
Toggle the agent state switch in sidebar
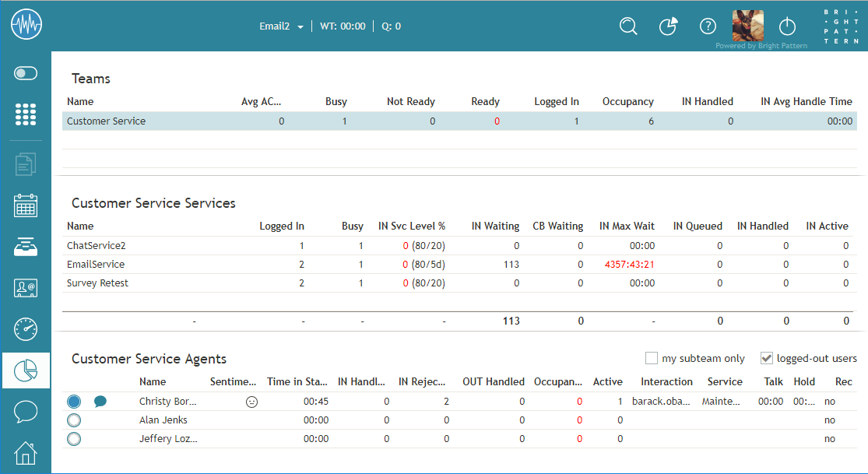coord(26,73)
